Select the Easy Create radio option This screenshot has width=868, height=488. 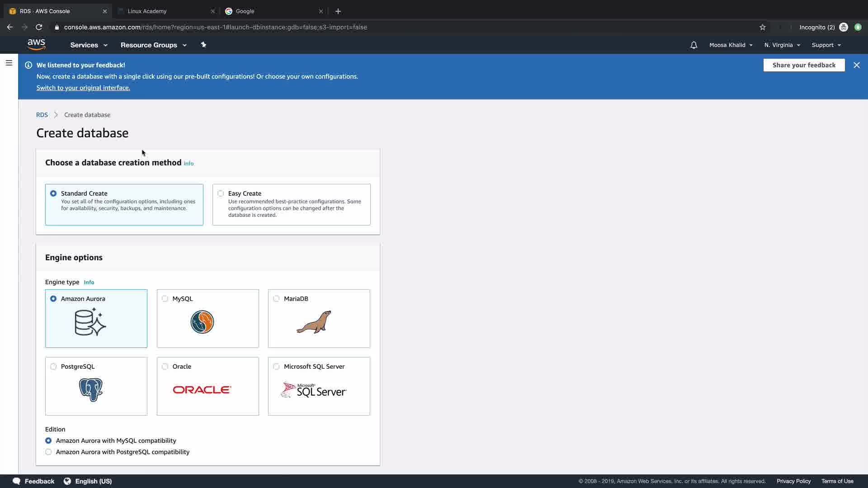[221, 193]
